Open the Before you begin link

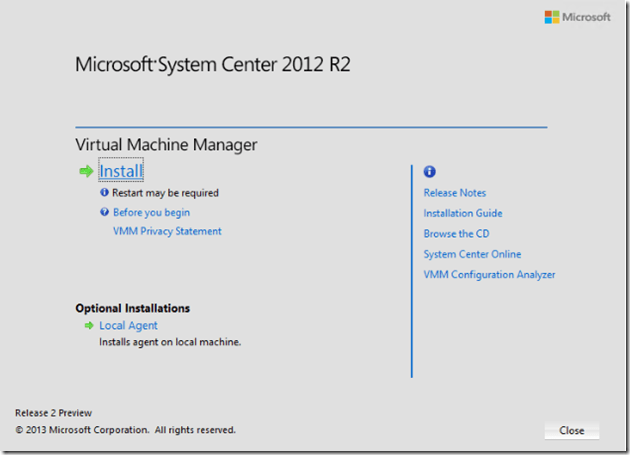pyautogui.click(x=151, y=212)
